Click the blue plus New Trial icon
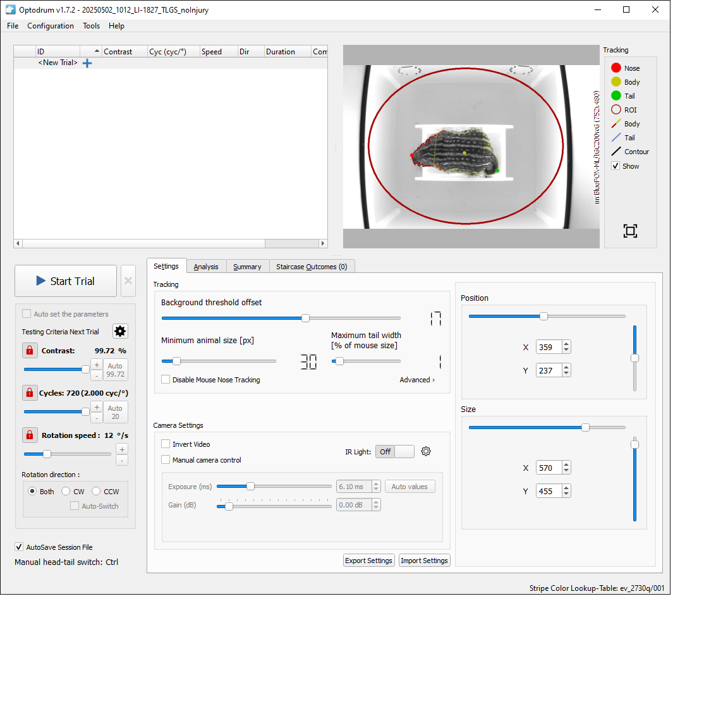The height and width of the screenshot is (728, 728). click(x=87, y=63)
